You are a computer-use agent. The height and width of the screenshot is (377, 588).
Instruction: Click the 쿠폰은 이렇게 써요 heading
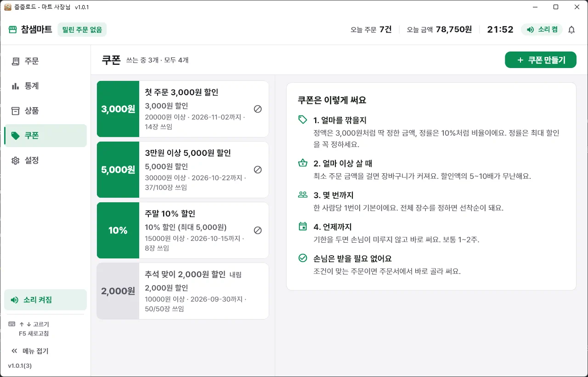coord(332,100)
